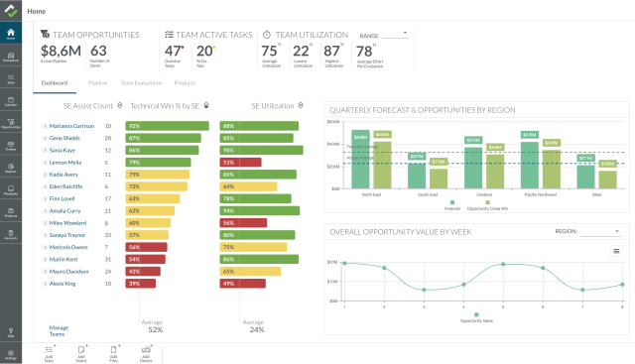Open the Calendar sidebar icon

11,101
